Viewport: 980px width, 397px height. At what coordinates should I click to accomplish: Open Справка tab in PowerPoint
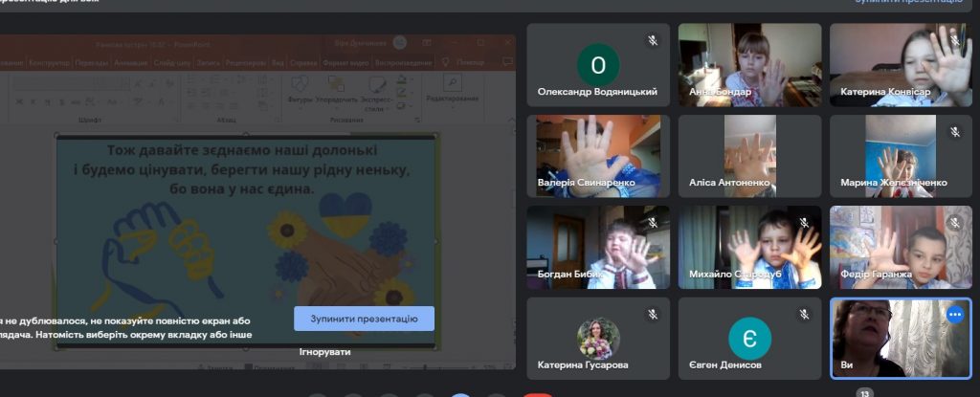(303, 62)
